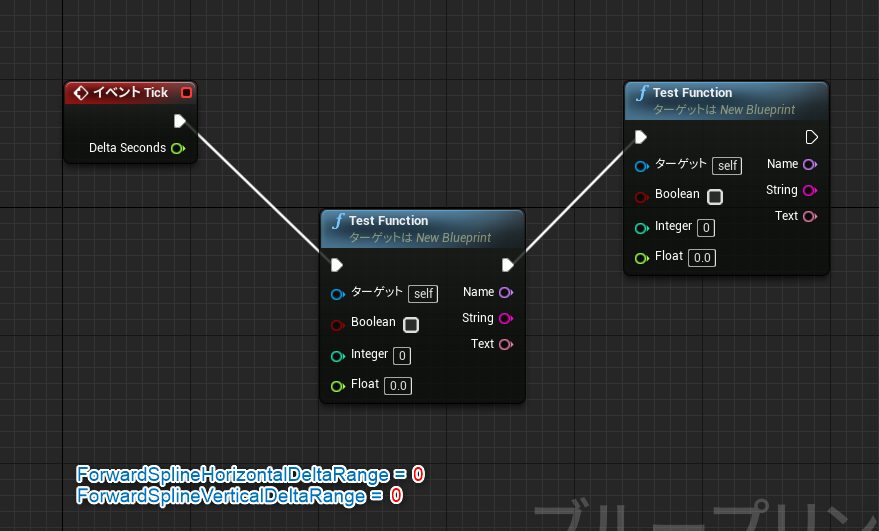Toggle the Boolean checkbox on middle Test Function
The height and width of the screenshot is (531, 879).
tap(411, 325)
